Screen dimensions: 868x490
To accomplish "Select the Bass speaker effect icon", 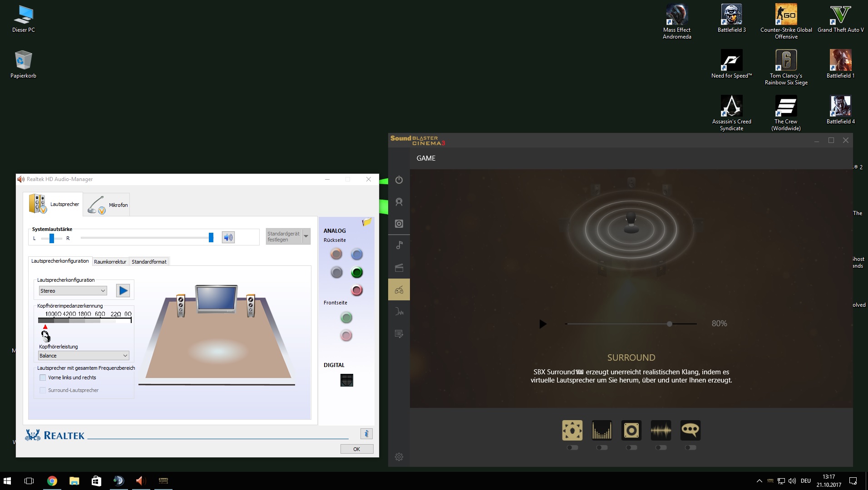I will pos(631,430).
